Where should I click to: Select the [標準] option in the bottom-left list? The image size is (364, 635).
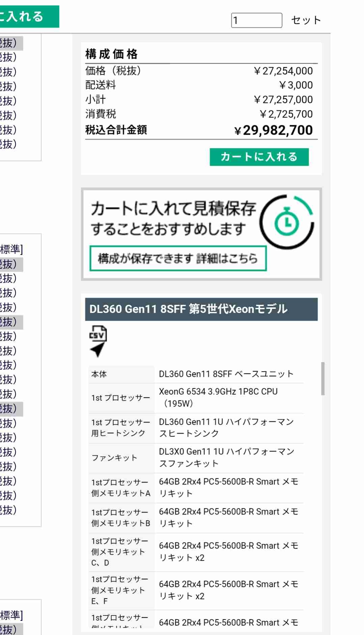point(11,615)
